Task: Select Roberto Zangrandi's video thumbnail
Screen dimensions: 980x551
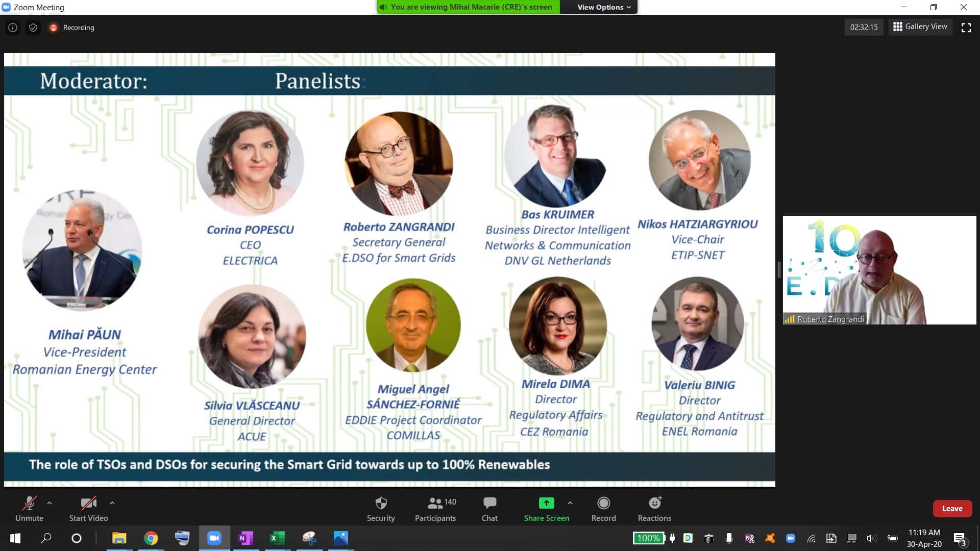Action: coord(879,270)
